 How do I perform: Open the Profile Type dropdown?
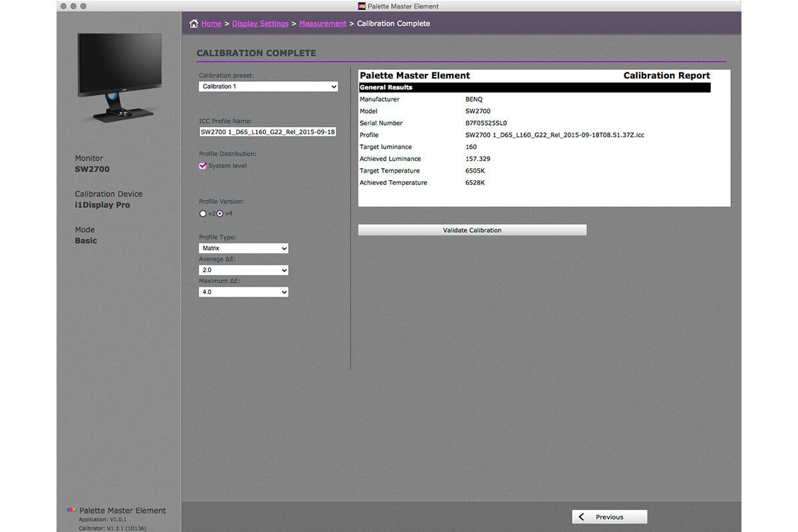(x=243, y=248)
